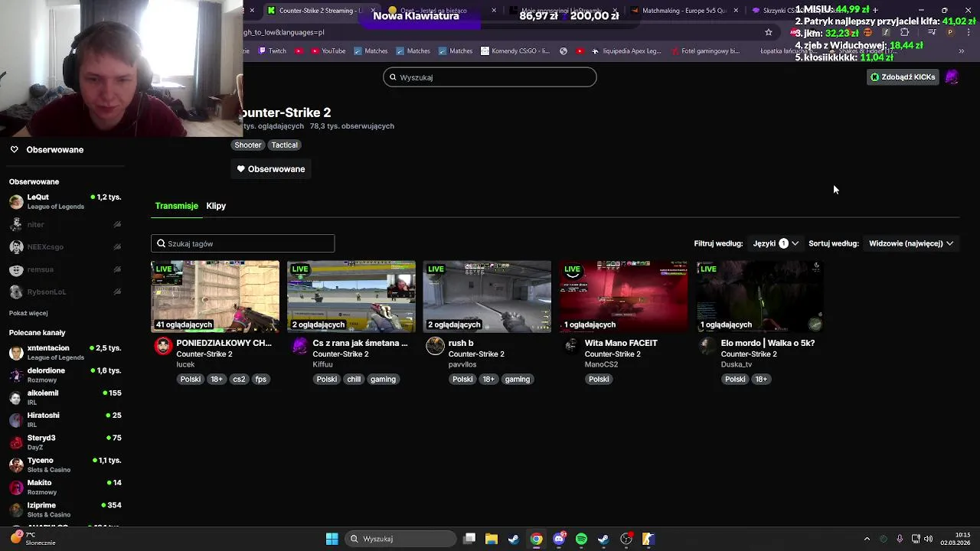The height and width of the screenshot is (551, 980).
Task: Open NEEXcsgo offline channel in followed list
Action: pyautogui.click(x=65, y=247)
